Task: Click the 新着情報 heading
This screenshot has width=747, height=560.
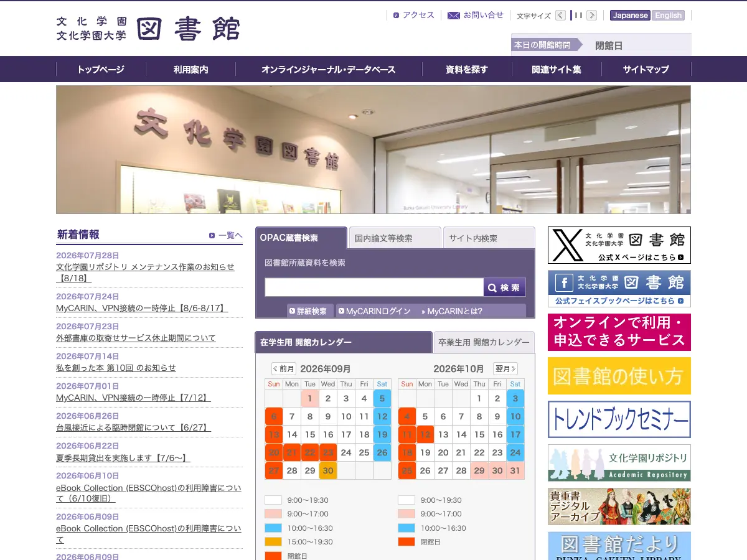Action: pyautogui.click(x=78, y=235)
